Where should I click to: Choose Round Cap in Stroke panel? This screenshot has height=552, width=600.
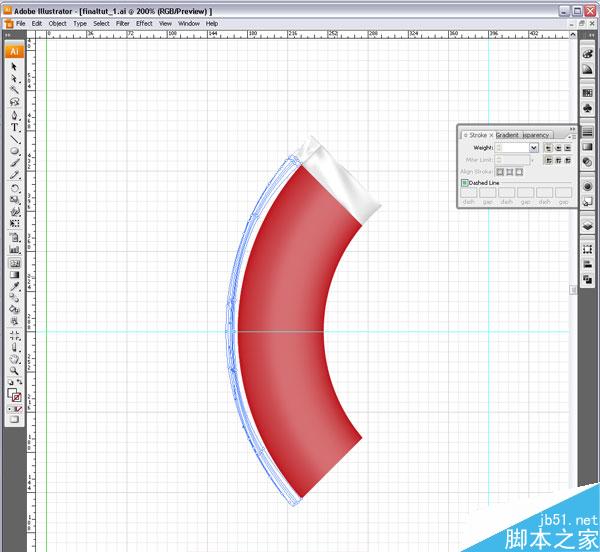click(x=558, y=148)
